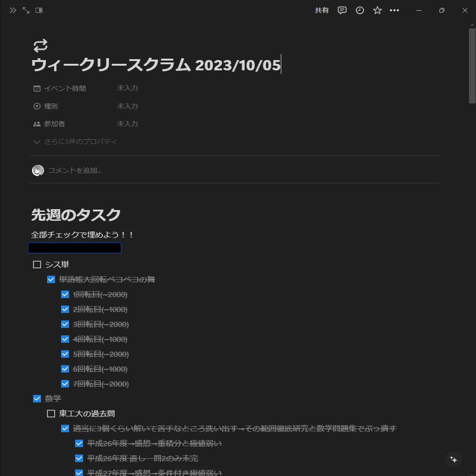The height and width of the screenshot is (476, 476).
Task: Add a comment in コメントを追加 field
Action: click(75, 171)
